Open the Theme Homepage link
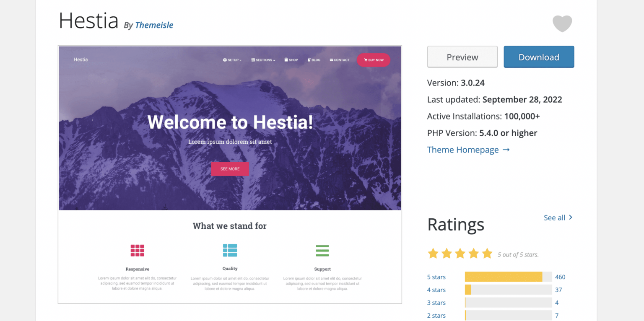644x321 pixels. tap(468, 150)
